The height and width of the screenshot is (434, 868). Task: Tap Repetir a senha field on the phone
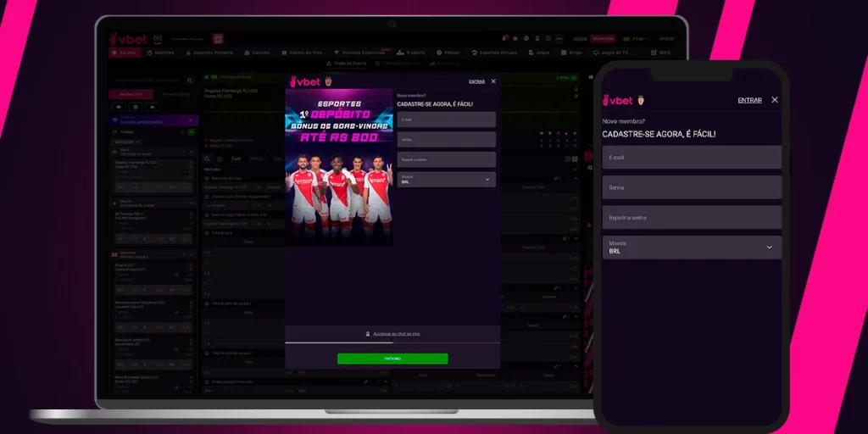692,218
